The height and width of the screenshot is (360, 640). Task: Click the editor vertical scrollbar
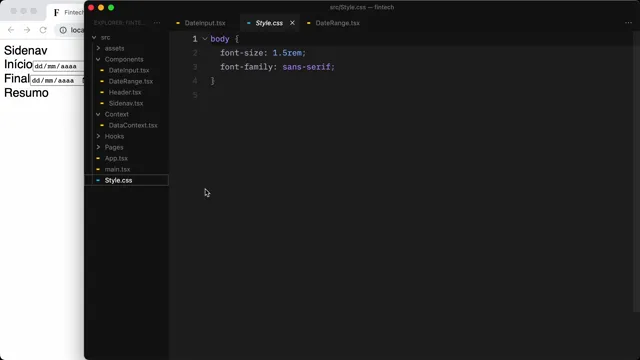coord(636,171)
